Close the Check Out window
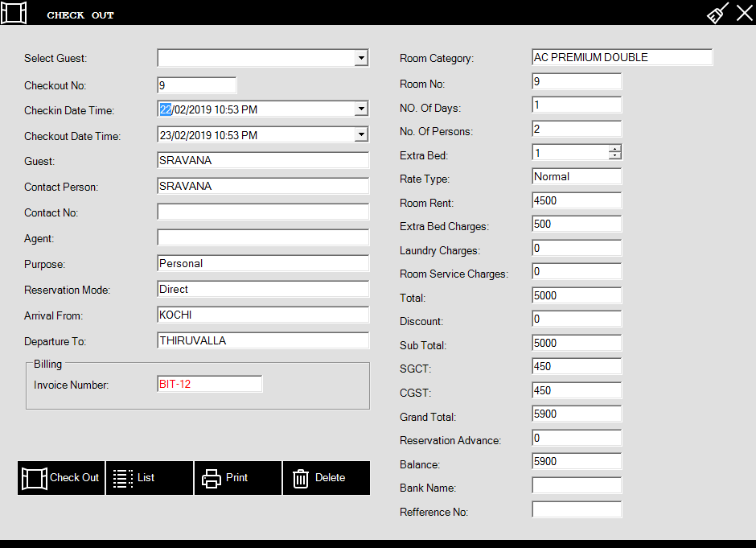 744,13
